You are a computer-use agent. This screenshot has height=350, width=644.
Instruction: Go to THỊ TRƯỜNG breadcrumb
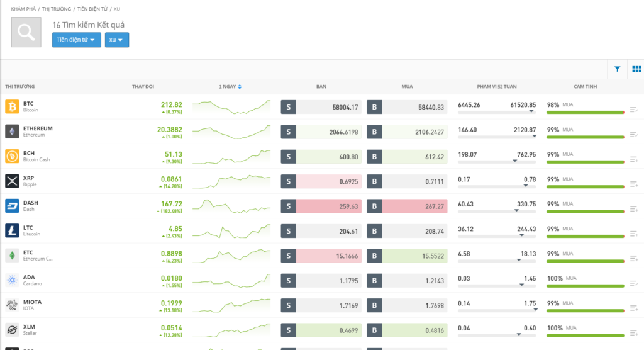(56, 9)
